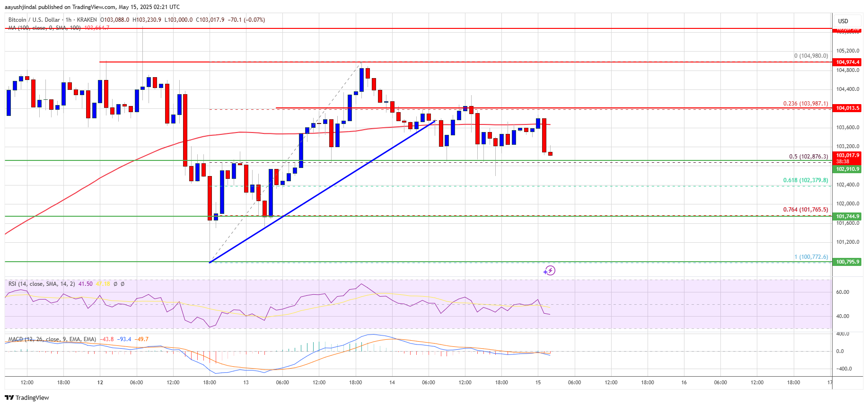Screen dimensions: 868x406
Task: Click the green 100,795.9 price label
Action: point(847,262)
